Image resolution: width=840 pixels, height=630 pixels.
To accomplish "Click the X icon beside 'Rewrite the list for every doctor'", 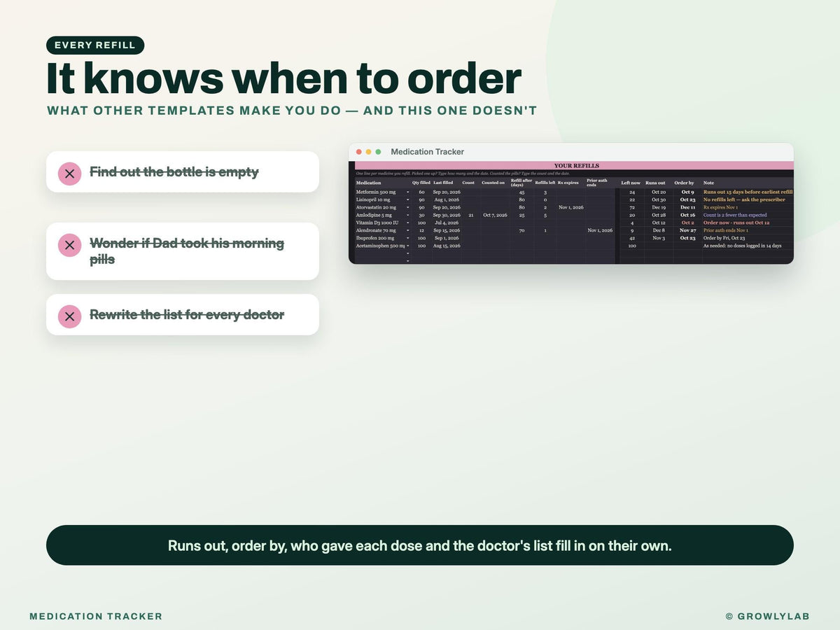I will coord(69,316).
